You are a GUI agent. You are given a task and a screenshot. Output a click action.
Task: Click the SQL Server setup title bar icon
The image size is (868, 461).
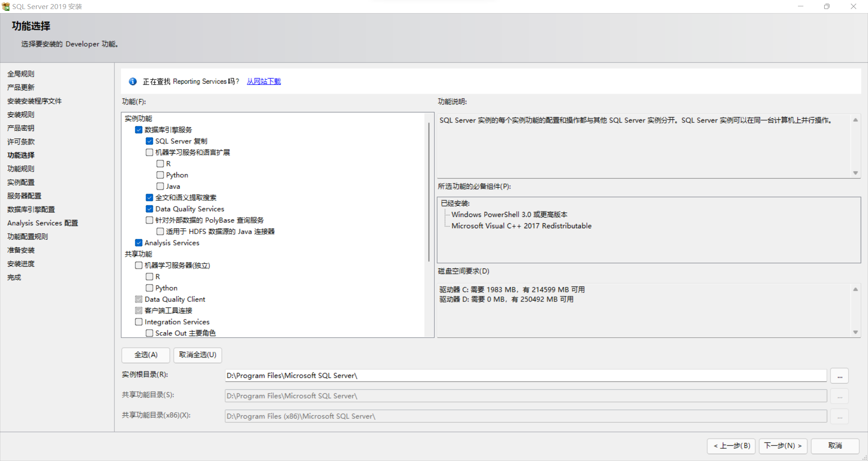click(x=6, y=6)
